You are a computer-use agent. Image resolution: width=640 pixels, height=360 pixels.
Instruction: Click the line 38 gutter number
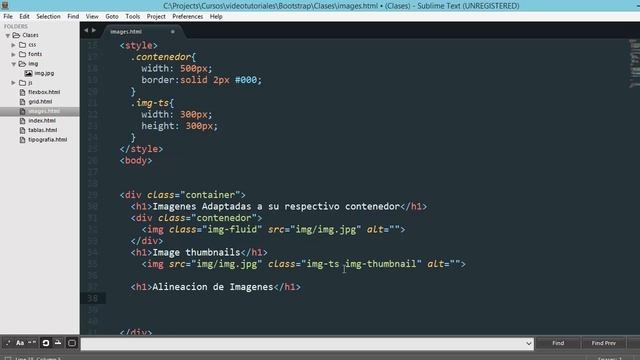(93, 298)
